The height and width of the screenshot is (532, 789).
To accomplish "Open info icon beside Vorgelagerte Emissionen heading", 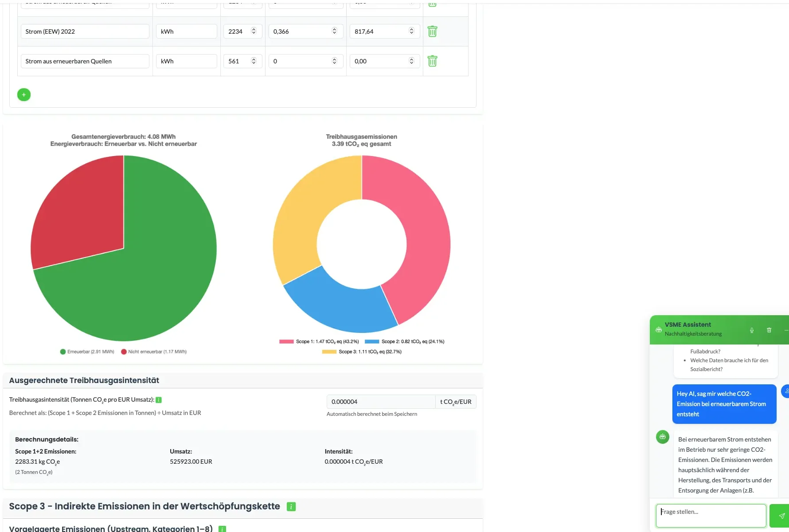I will click(x=223, y=529).
